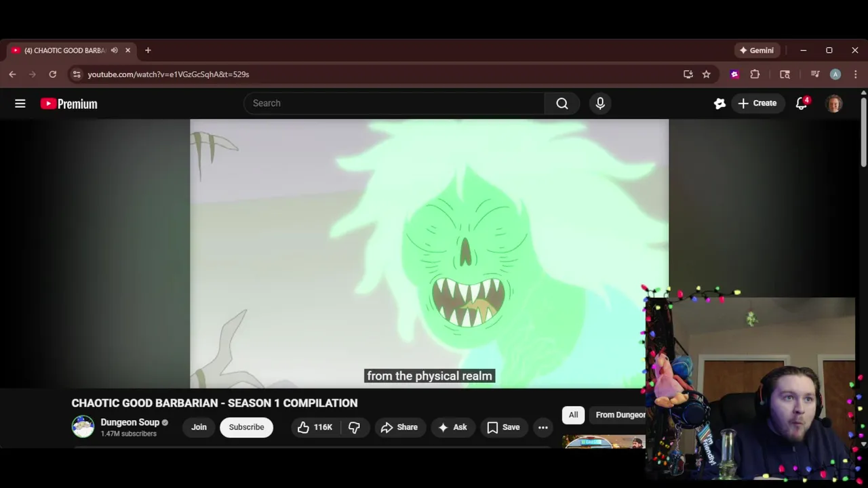Click the URL address bar text

point(168,75)
